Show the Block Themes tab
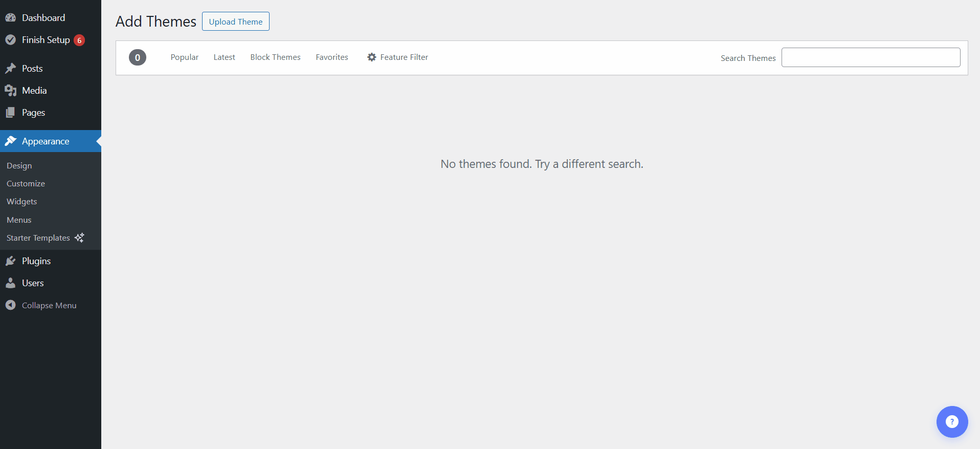The height and width of the screenshot is (449, 980). pyautogui.click(x=275, y=57)
